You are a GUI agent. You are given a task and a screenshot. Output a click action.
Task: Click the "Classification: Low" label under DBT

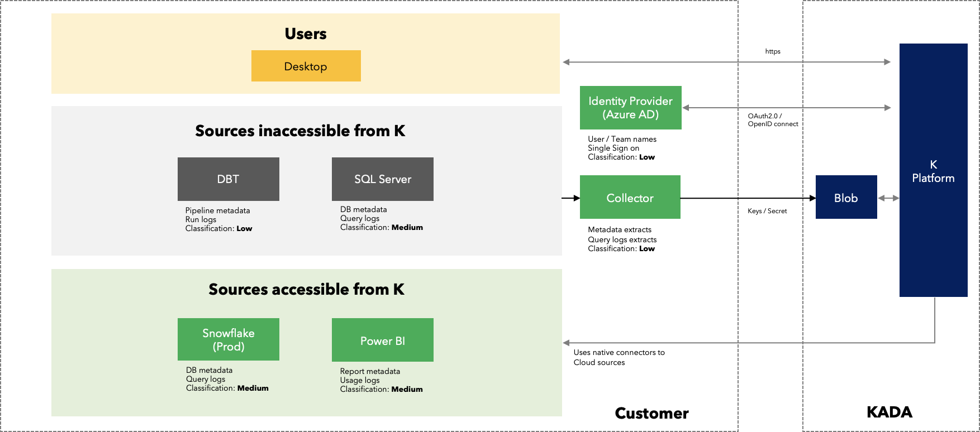click(x=218, y=228)
